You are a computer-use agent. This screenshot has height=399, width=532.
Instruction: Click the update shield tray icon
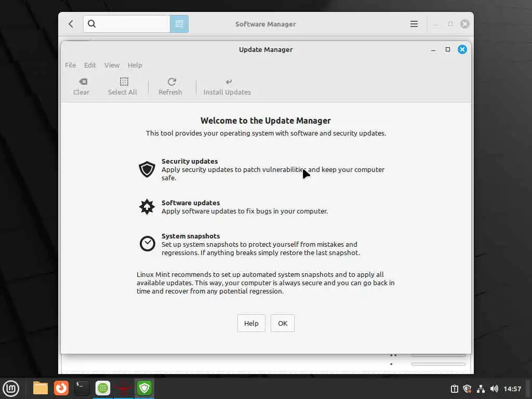[x=467, y=389]
